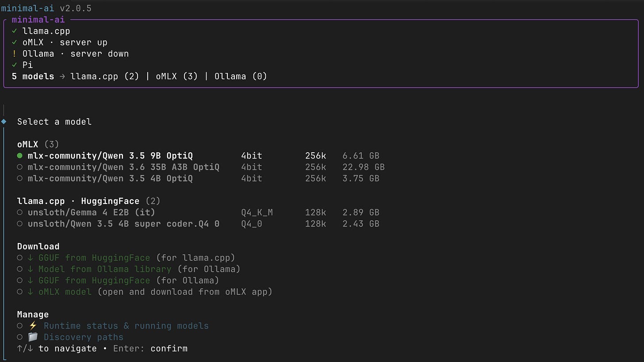This screenshot has width=644, height=362.
Task: Click the 22.98 GB size value
Action: click(364, 167)
